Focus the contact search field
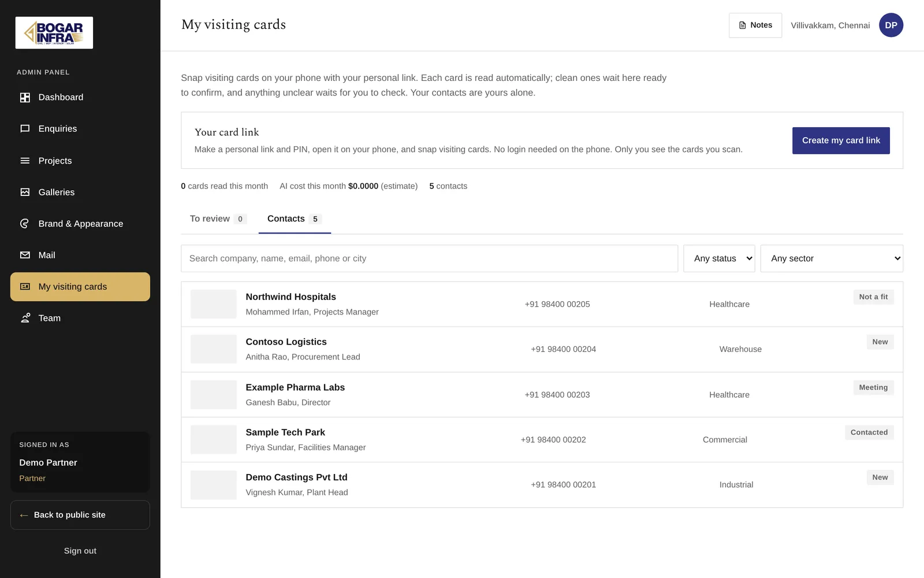The image size is (924, 578). [x=429, y=258]
